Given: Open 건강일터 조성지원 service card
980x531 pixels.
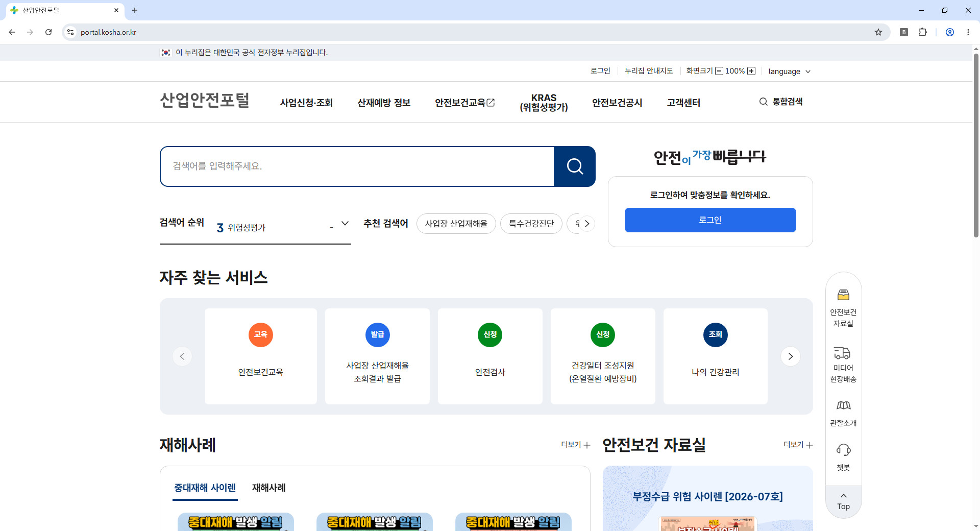Looking at the screenshot, I should [x=603, y=356].
